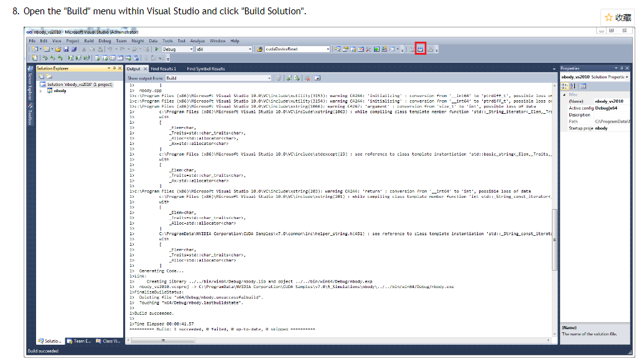Click the Save floppy disk icon

click(x=65, y=49)
